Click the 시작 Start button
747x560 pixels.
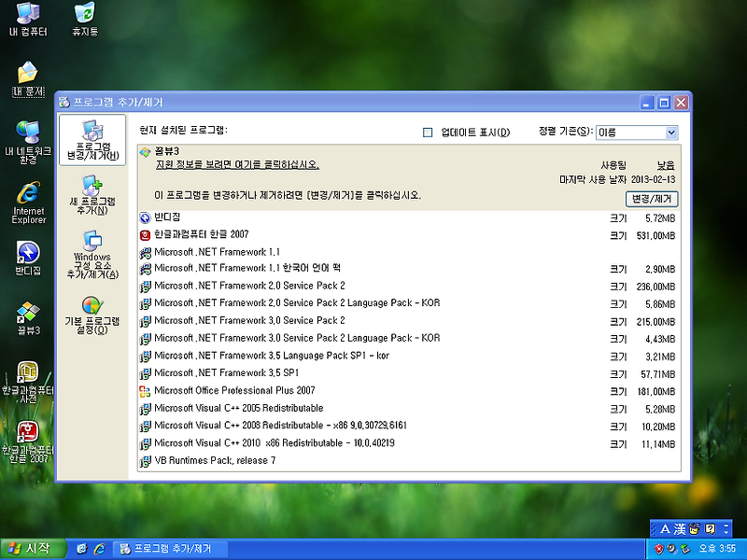click(x=33, y=549)
